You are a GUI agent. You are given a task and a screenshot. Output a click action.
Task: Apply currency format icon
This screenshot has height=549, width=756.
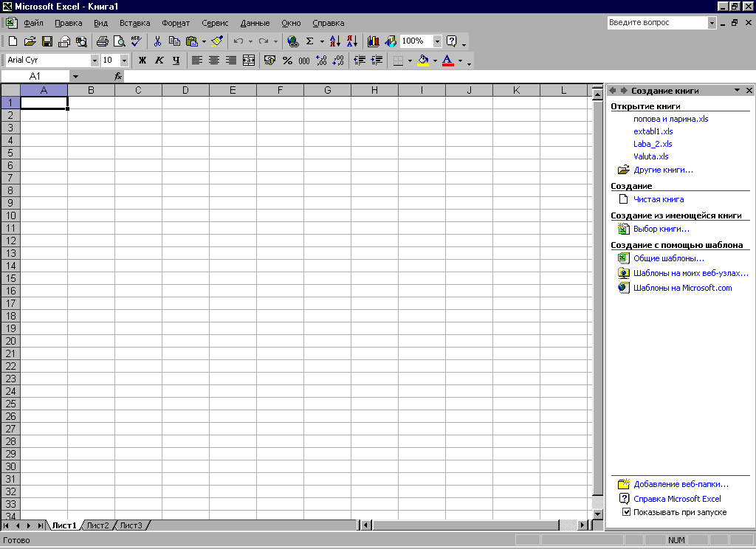point(270,61)
